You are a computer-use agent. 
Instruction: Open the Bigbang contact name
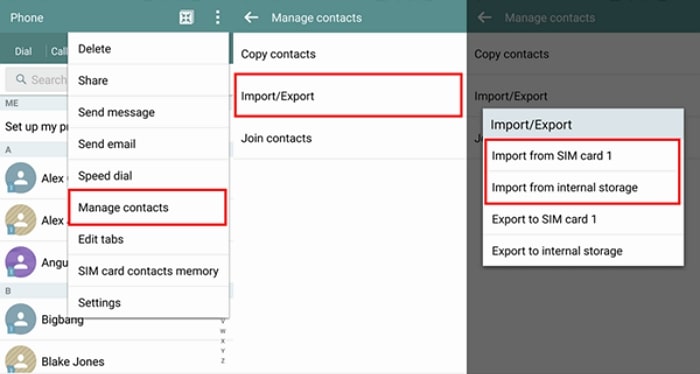coord(62,320)
